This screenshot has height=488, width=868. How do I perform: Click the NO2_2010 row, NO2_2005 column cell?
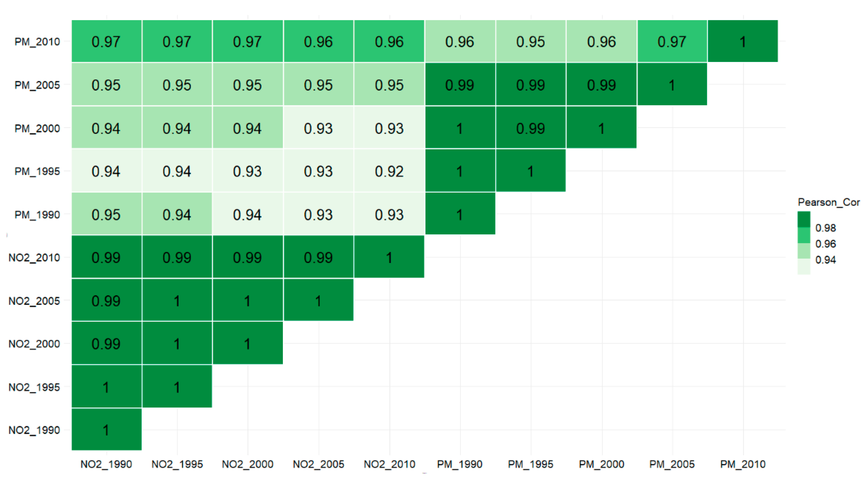pyautogui.click(x=318, y=258)
